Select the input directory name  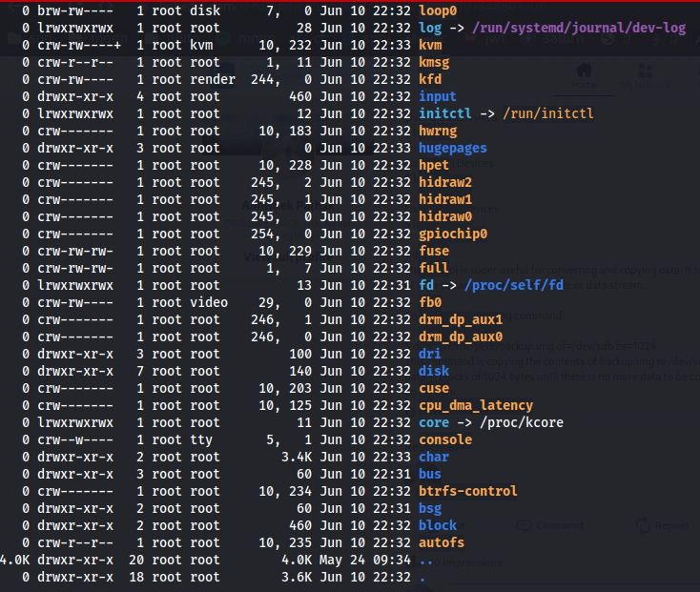point(438,97)
